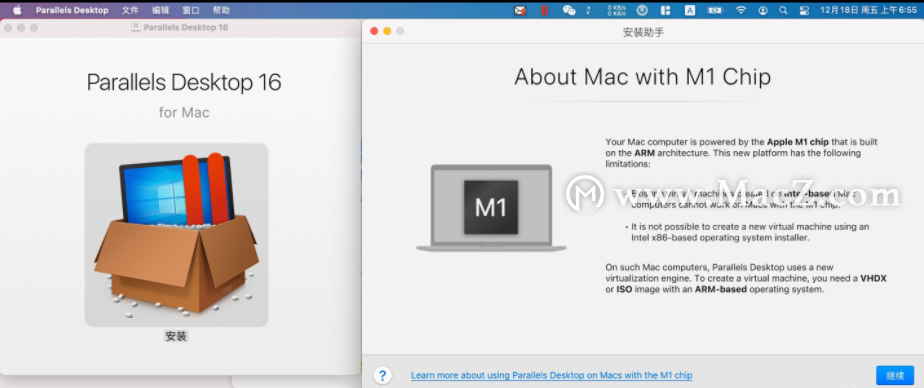Open the 窗口 menu

point(191,10)
